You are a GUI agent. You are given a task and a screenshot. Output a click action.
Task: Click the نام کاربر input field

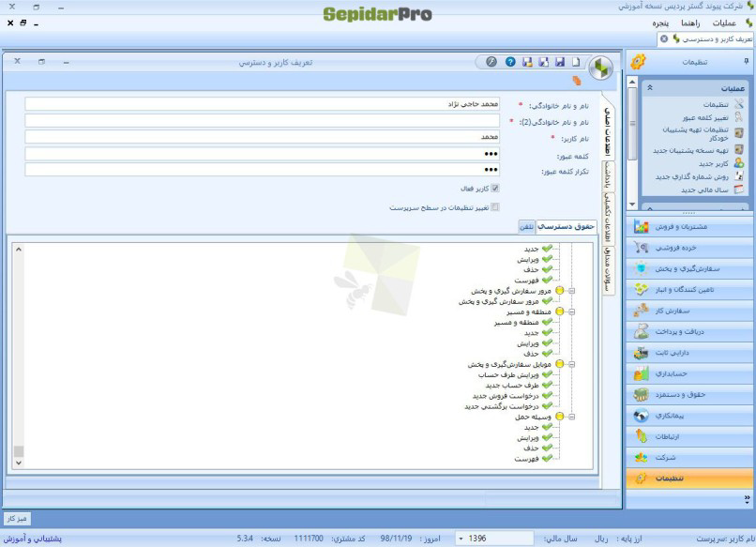(263, 137)
